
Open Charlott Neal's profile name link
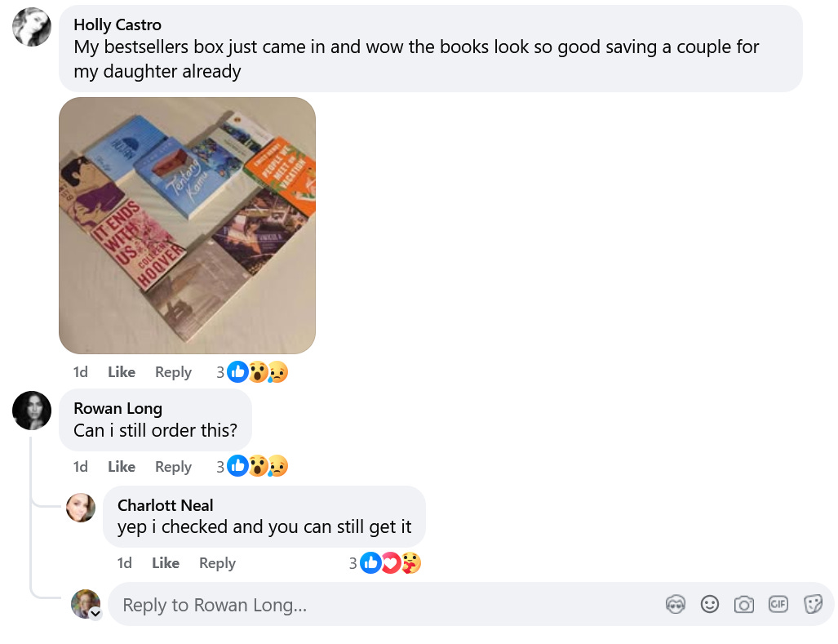[x=165, y=505]
